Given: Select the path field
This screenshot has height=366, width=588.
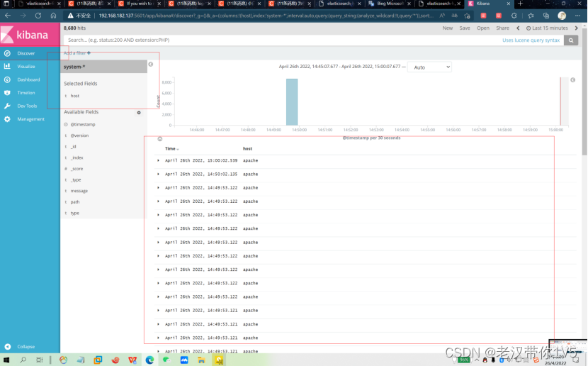Looking at the screenshot, I should [x=75, y=202].
